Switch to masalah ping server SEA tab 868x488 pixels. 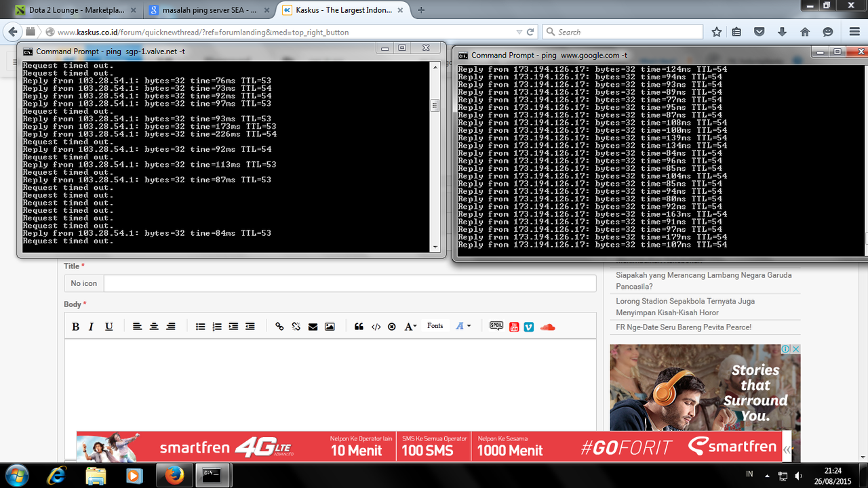(x=209, y=10)
